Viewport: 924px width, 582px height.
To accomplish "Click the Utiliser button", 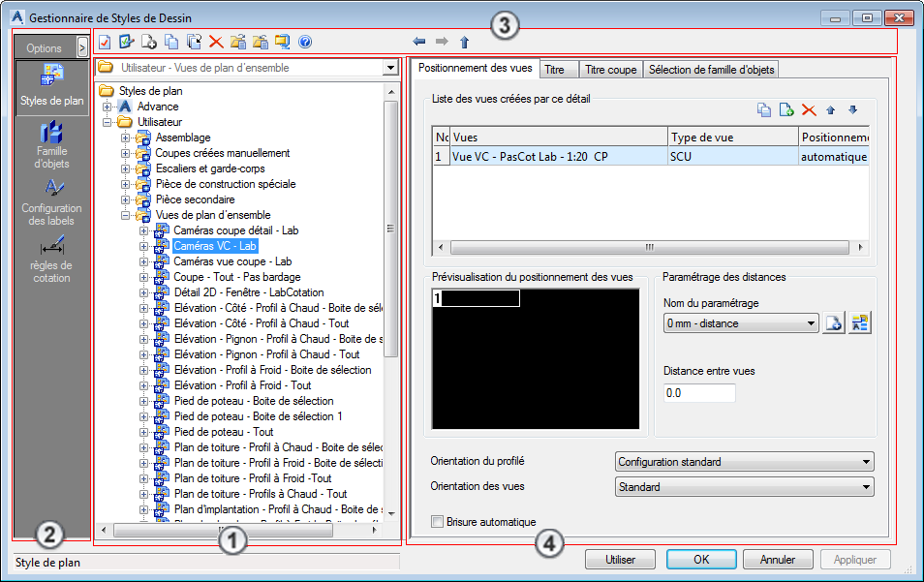I will pyautogui.click(x=620, y=560).
